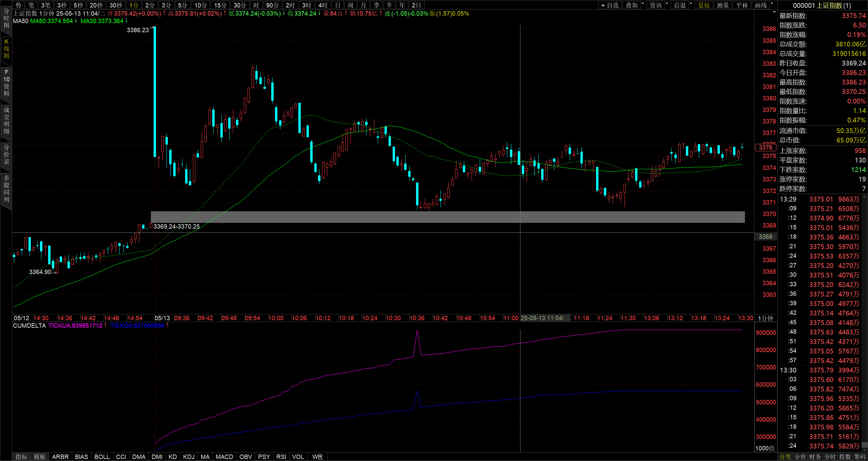
Task: Click the 3386.23 high price label
Action: coord(138,30)
